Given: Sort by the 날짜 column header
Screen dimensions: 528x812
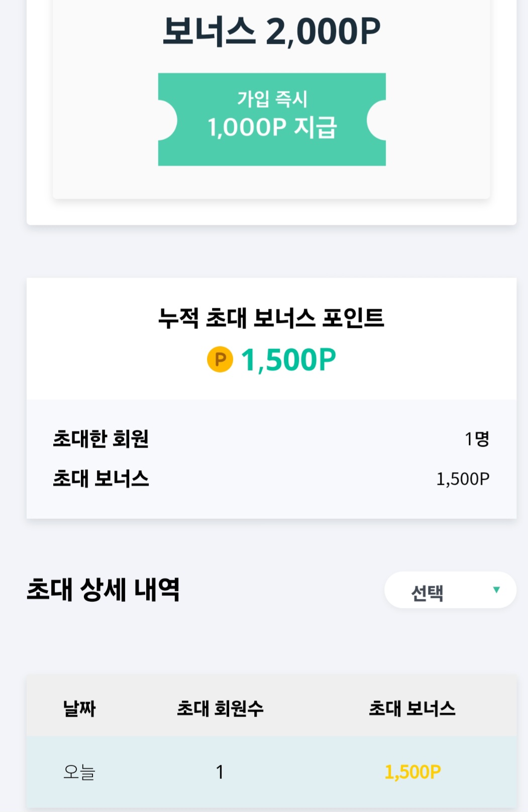Looking at the screenshot, I should (79, 708).
